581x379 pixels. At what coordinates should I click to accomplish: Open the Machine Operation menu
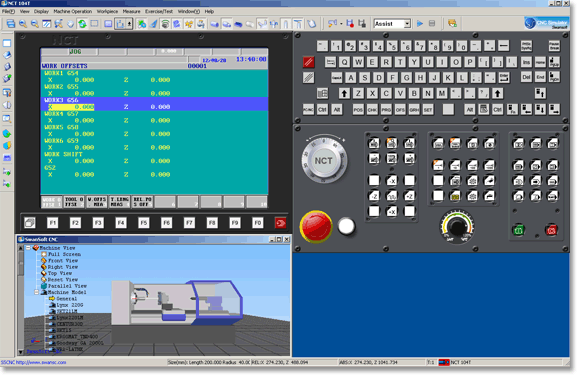coord(73,11)
